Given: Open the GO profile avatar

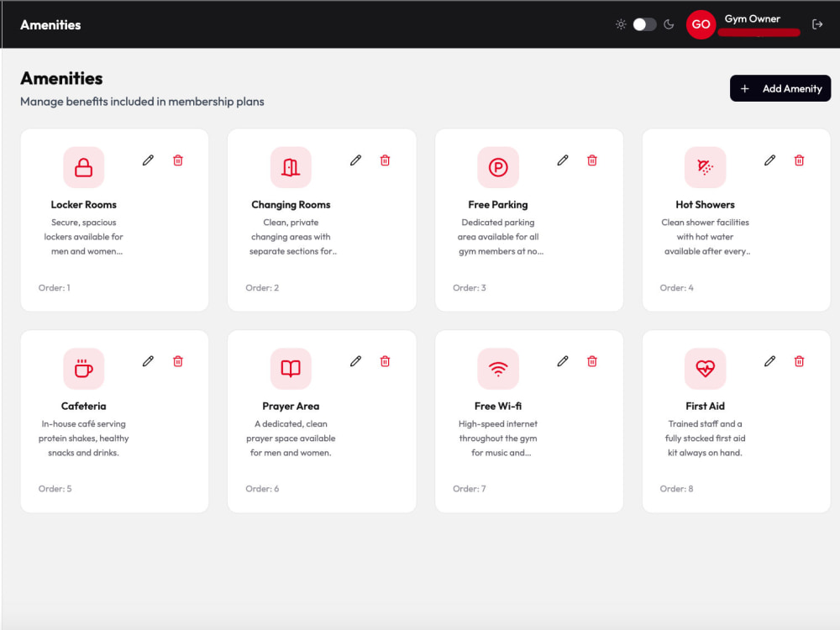Looking at the screenshot, I should click(x=701, y=24).
